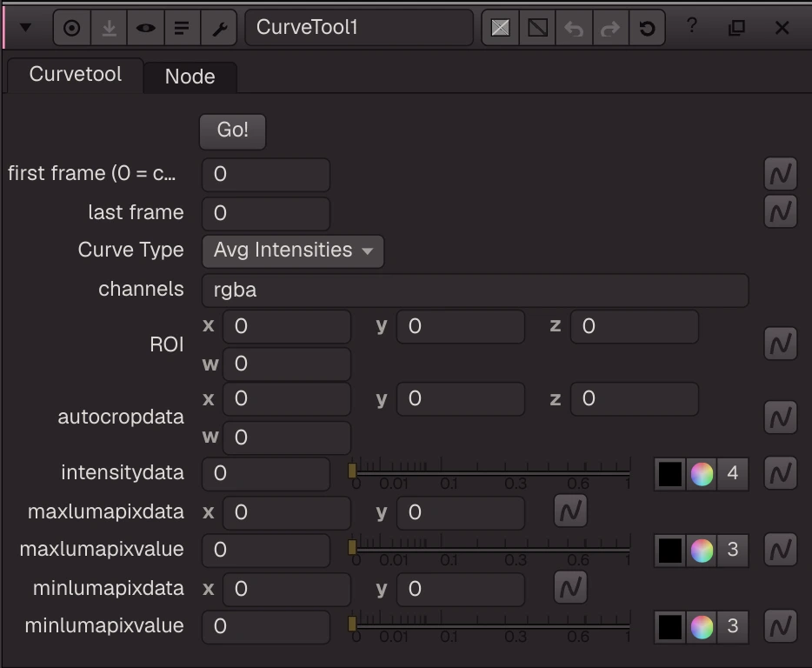812x668 pixels.
Task: Toggle intensitydata channel count 4 button
Action: 733,474
